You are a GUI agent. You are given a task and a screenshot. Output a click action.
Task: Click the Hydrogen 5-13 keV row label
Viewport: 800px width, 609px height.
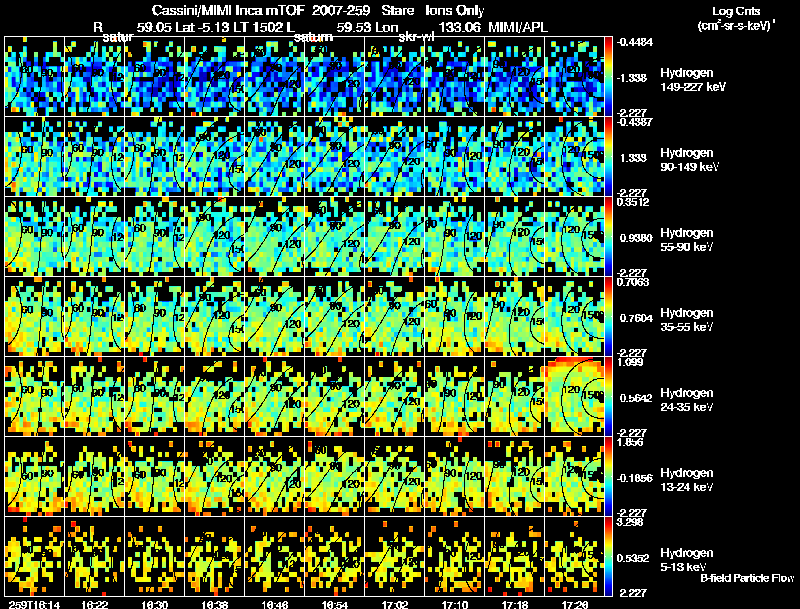pos(687,560)
